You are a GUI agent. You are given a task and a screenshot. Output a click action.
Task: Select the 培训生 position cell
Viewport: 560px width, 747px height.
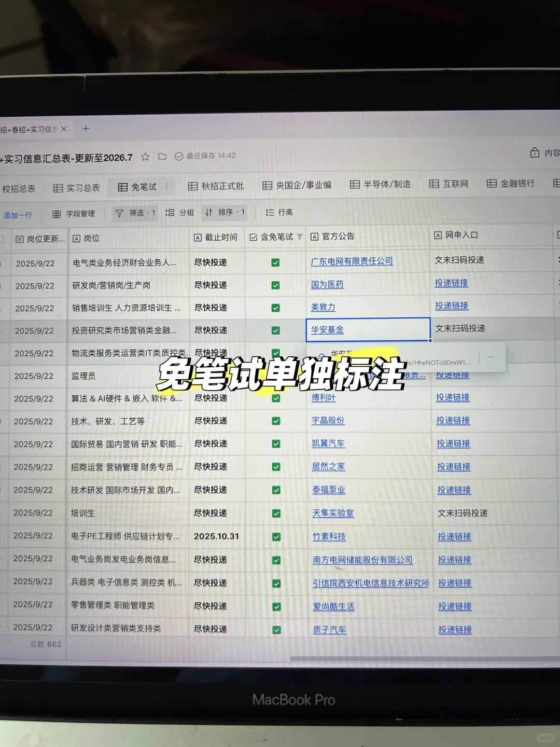pos(128,513)
